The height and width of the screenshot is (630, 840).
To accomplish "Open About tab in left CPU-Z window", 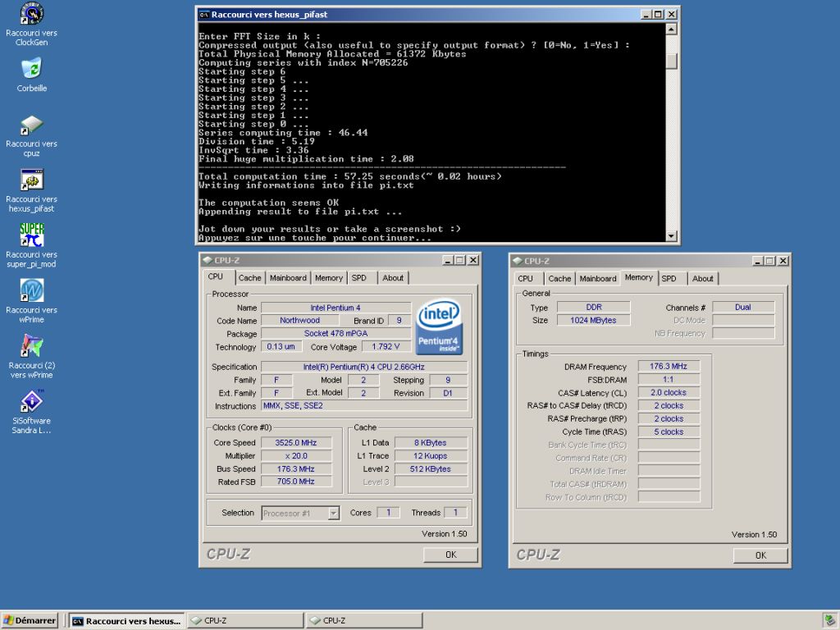I will (393, 278).
